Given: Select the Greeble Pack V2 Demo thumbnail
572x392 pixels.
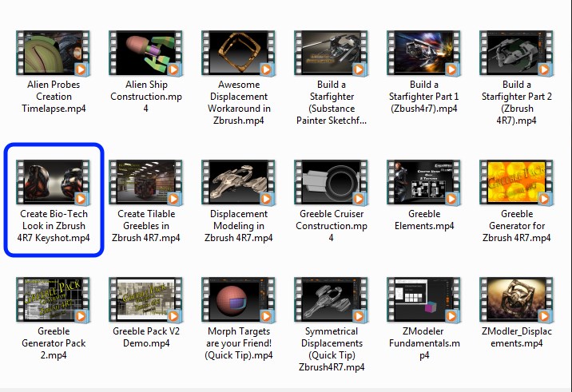Looking at the screenshot, I should tap(146, 299).
